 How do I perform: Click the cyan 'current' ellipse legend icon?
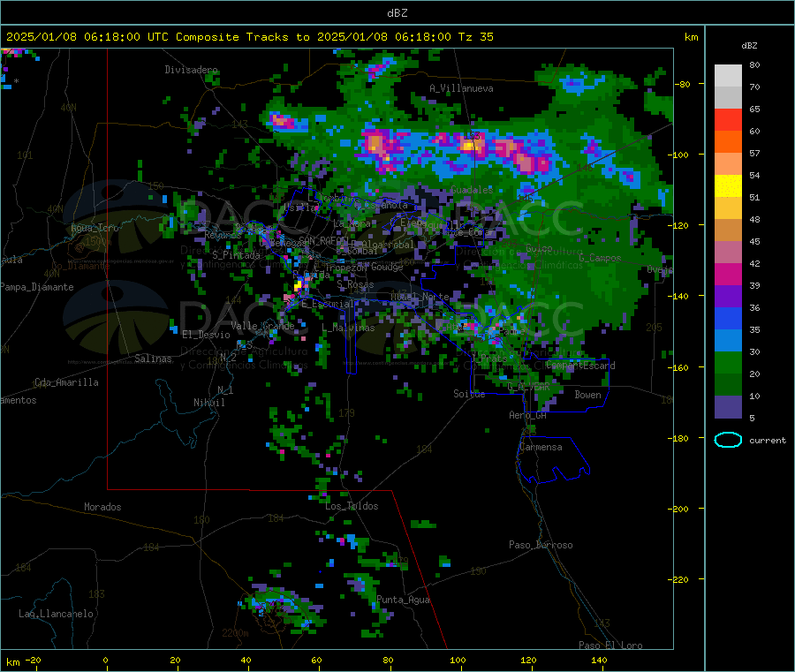click(728, 440)
